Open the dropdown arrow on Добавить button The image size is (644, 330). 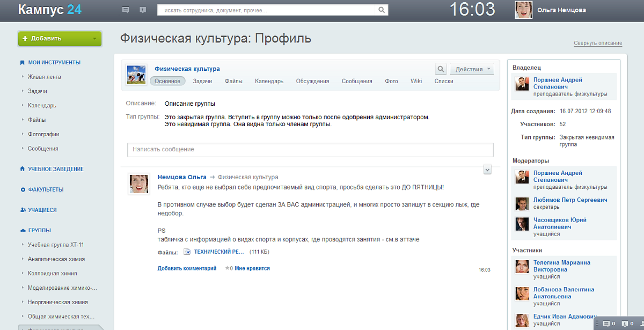click(x=94, y=39)
